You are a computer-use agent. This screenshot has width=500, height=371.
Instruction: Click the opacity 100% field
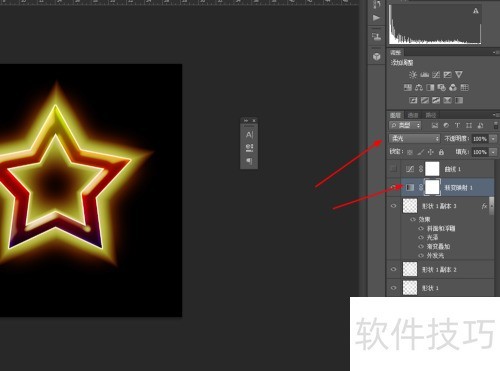click(x=480, y=139)
